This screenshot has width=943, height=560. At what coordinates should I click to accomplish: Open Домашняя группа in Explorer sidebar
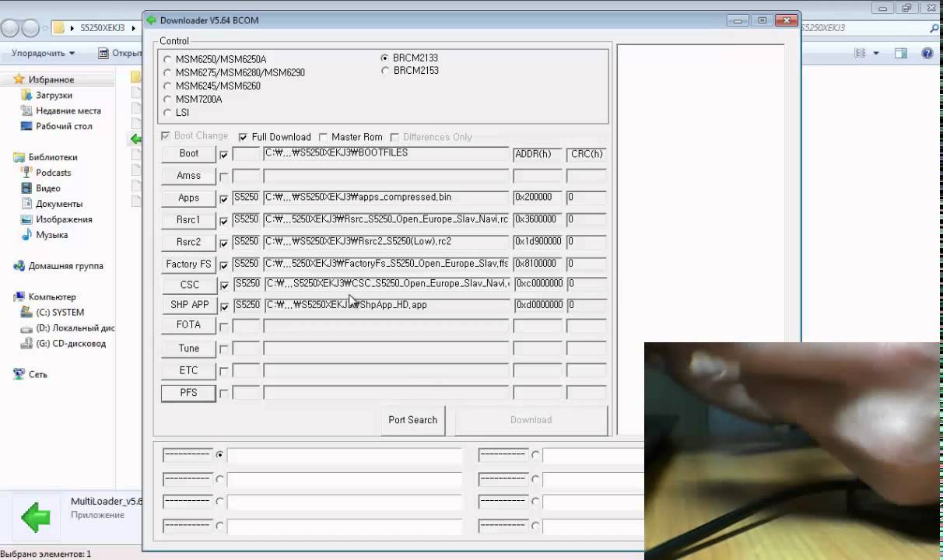[66, 266]
